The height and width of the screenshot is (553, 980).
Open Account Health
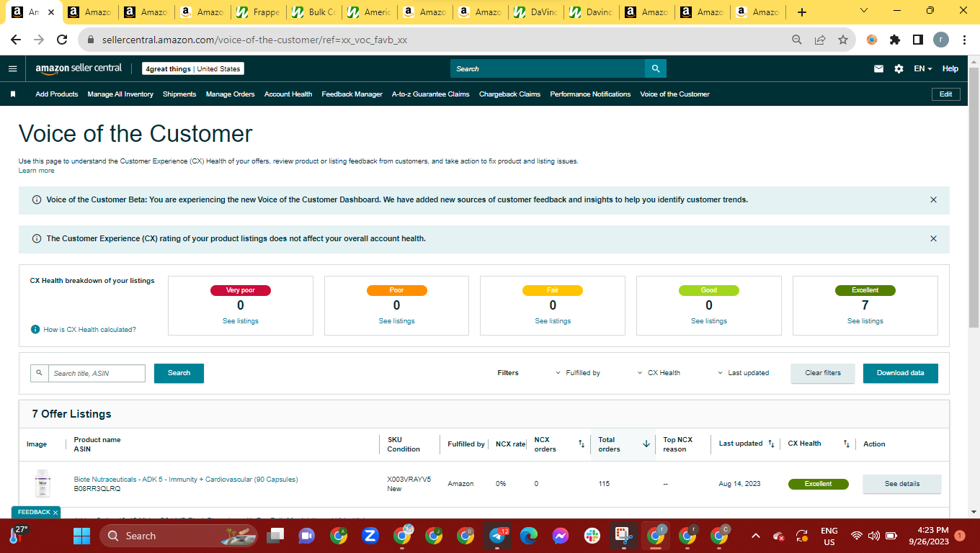click(x=288, y=94)
